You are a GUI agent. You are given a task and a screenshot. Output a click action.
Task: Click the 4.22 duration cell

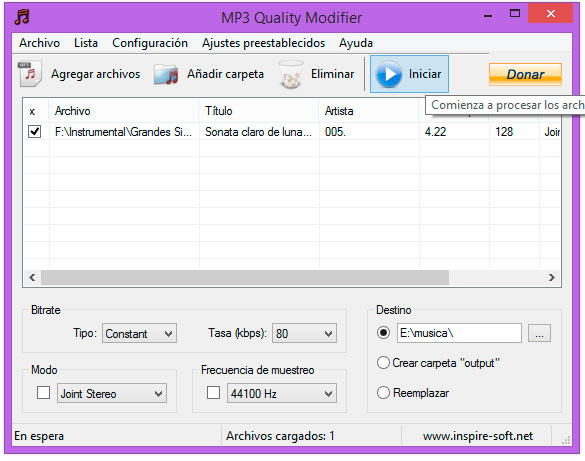click(x=454, y=132)
